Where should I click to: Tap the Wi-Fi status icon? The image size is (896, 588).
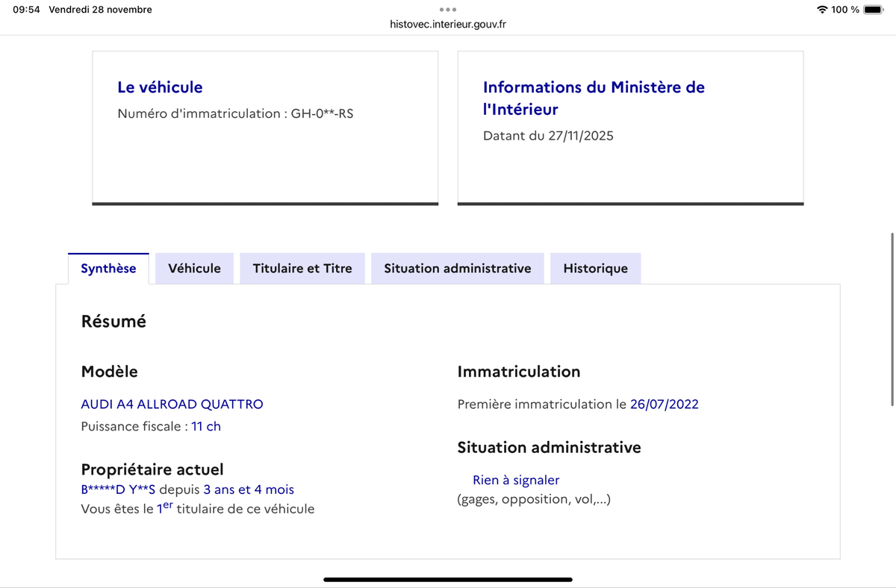822,10
